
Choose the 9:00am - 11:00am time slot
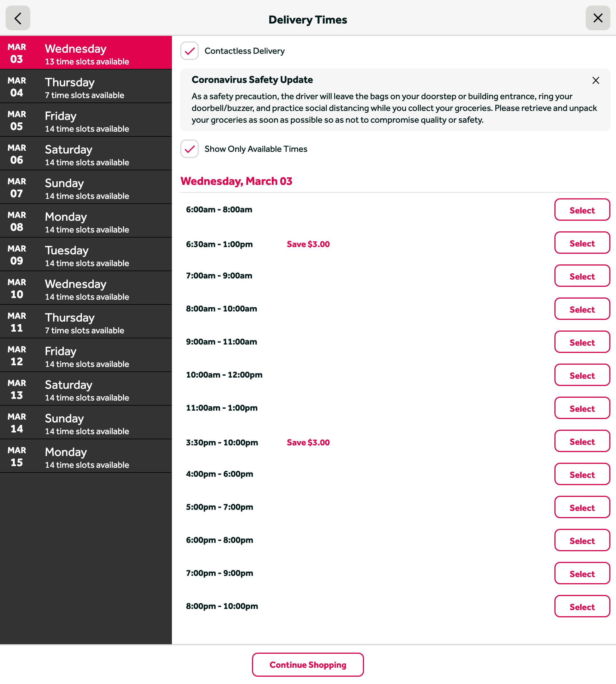(x=582, y=342)
